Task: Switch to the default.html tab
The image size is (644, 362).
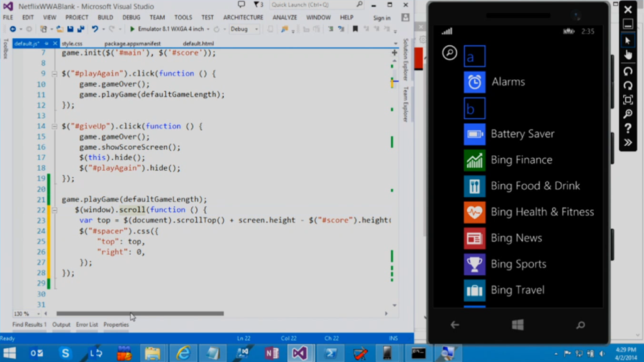Action: [x=198, y=43]
